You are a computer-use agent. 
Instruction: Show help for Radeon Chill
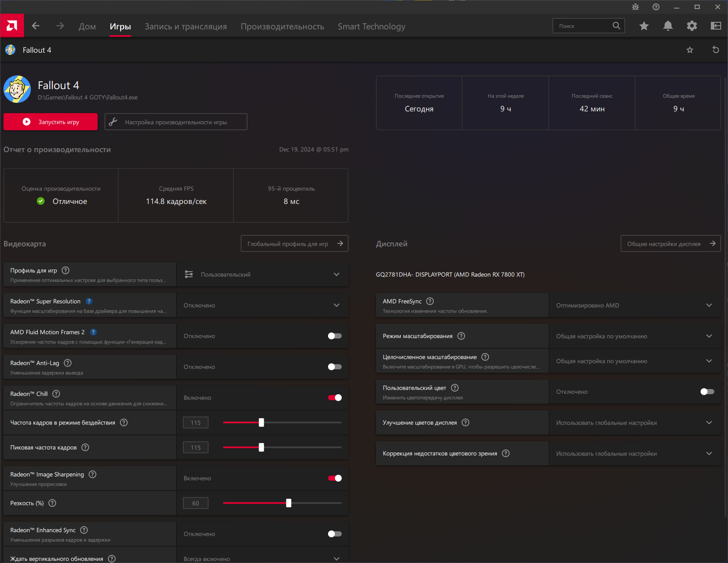pos(56,394)
